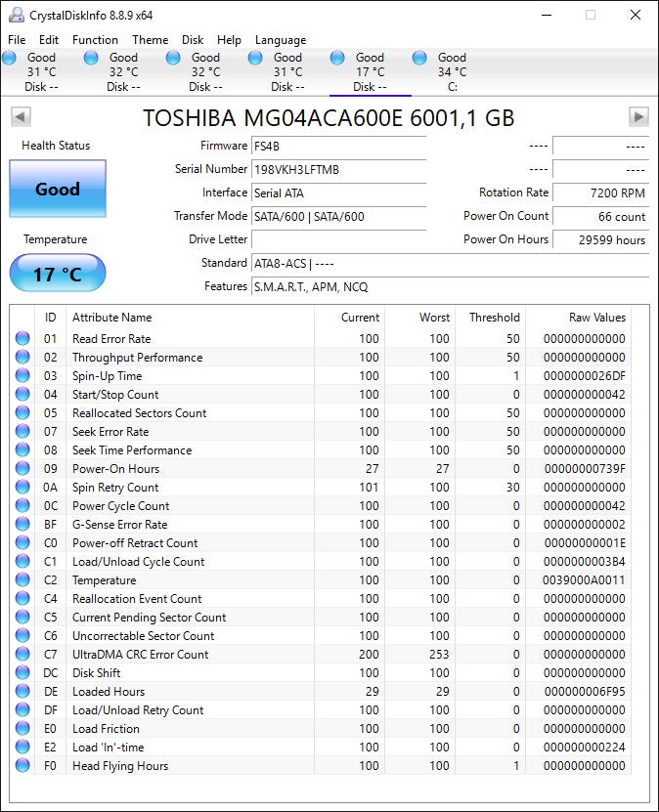The height and width of the screenshot is (812, 659).
Task: Click the CrystalDiskInfo title bar app icon
Action: [17, 15]
